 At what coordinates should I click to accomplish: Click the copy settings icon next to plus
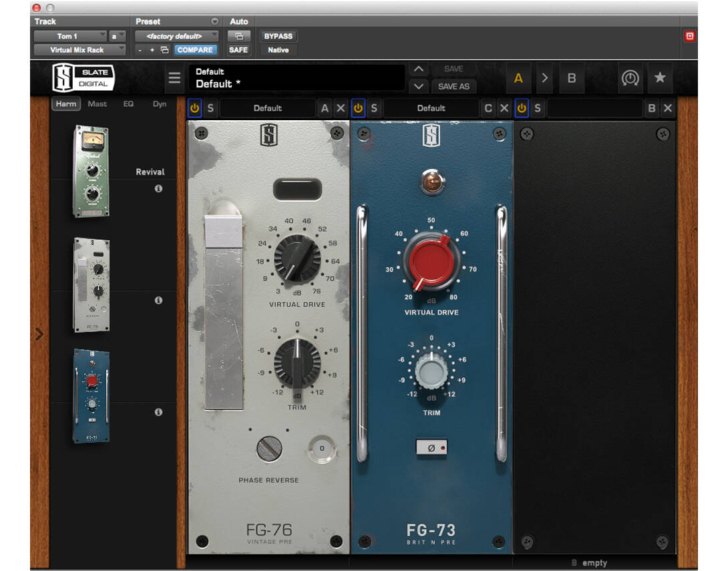(164, 49)
